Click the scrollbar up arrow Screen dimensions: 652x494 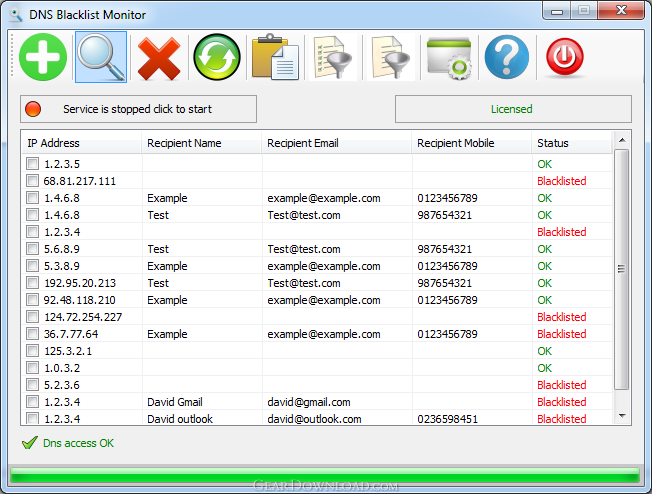pyautogui.click(x=622, y=140)
